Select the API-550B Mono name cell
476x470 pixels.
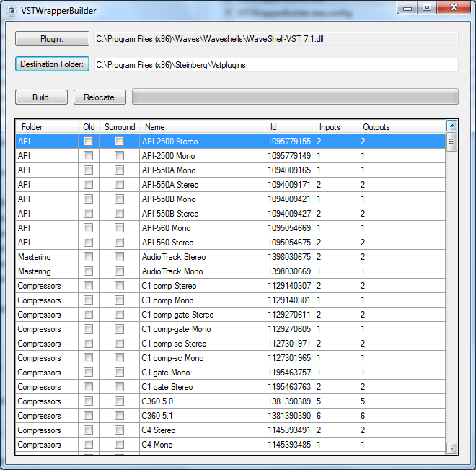tap(202, 199)
